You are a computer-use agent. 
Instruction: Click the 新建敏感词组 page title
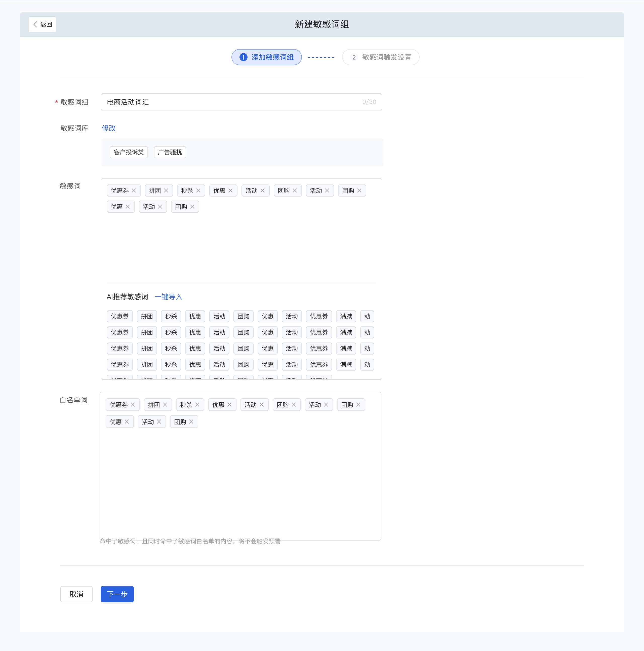point(322,24)
